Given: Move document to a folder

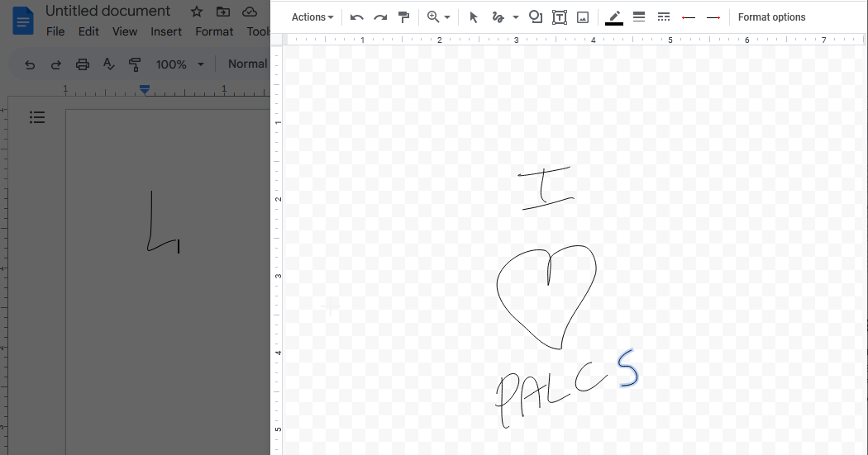Looking at the screenshot, I should [223, 12].
